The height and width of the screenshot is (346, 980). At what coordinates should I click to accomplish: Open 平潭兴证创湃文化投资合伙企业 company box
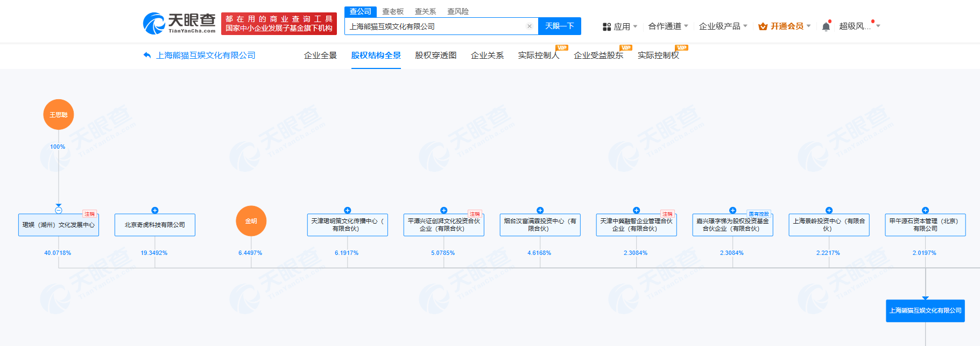pyautogui.click(x=444, y=225)
